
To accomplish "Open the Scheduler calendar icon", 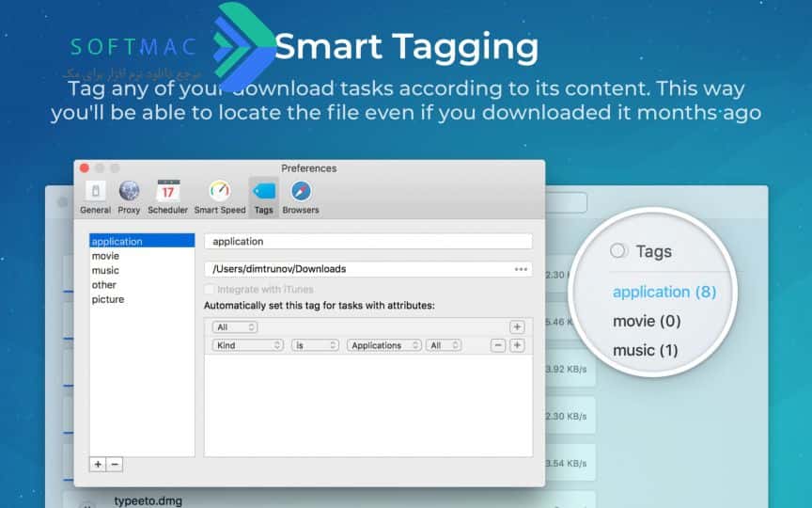I will click(168, 198).
